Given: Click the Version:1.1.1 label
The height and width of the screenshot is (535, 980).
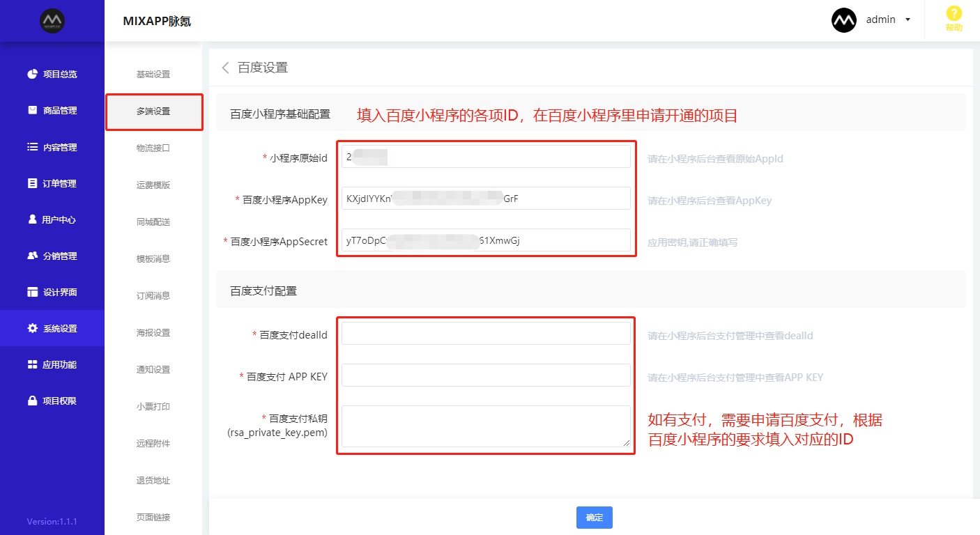Looking at the screenshot, I should point(52,522).
